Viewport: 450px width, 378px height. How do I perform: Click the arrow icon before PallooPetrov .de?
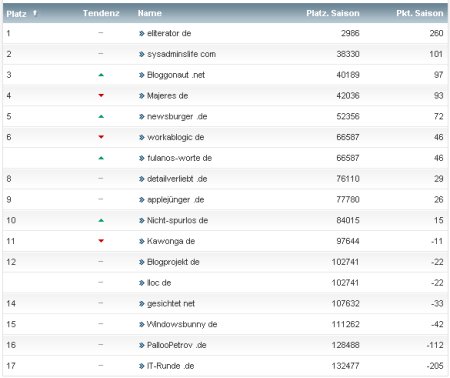click(x=142, y=345)
